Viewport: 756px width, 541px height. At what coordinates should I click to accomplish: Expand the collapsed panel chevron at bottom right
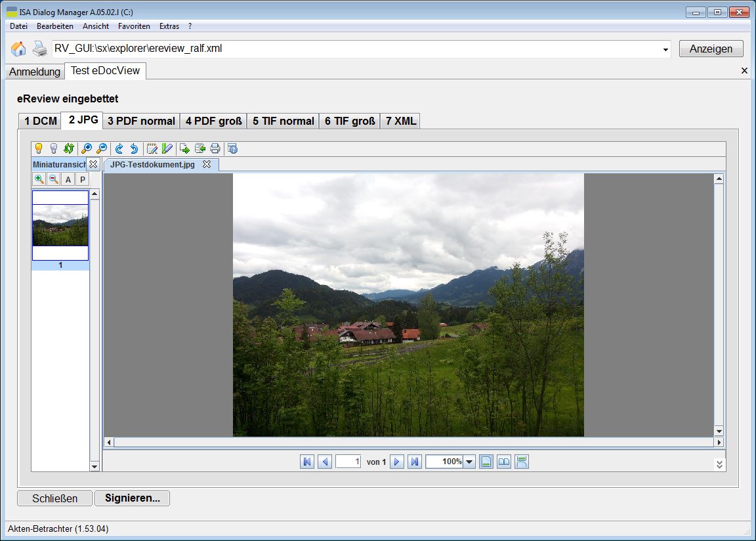[719, 464]
